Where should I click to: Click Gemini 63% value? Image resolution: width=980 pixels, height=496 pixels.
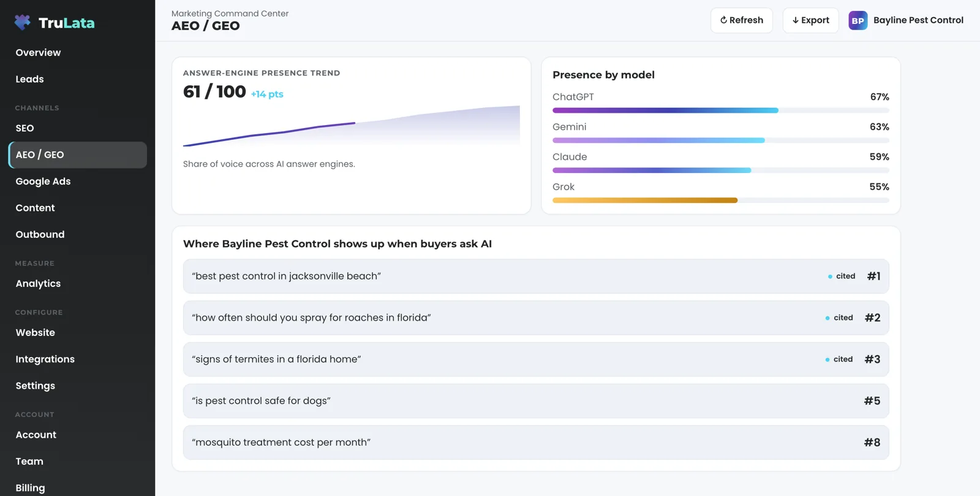pyautogui.click(x=880, y=127)
